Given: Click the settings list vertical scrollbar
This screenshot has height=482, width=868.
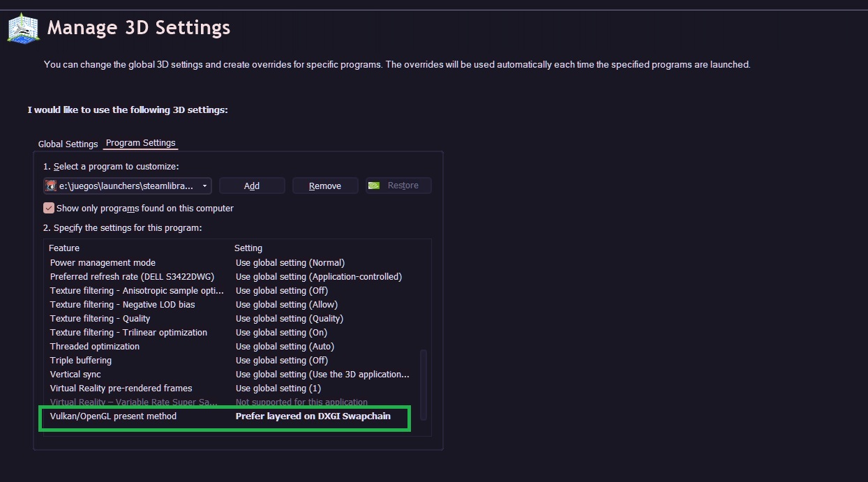Looking at the screenshot, I should (423, 384).
